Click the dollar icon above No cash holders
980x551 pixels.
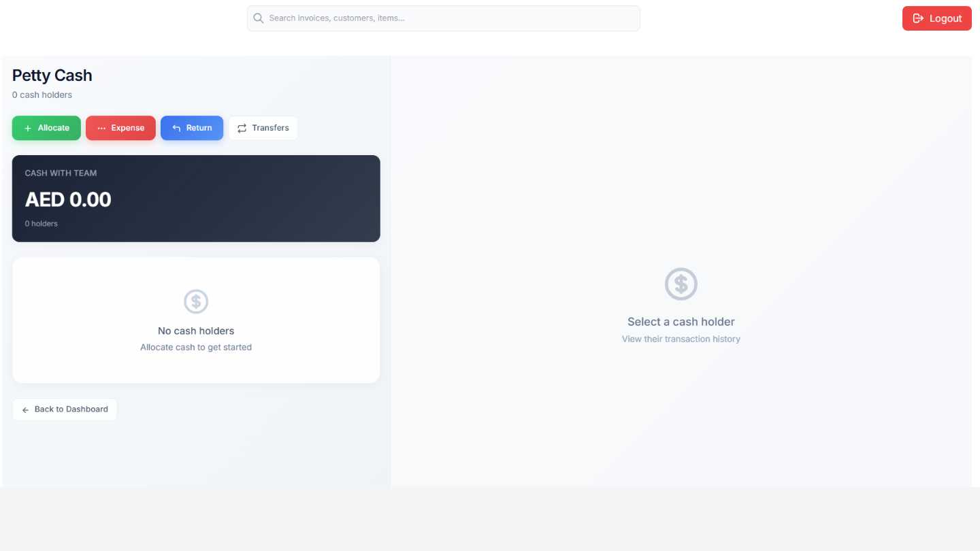[x=196, y=301]
